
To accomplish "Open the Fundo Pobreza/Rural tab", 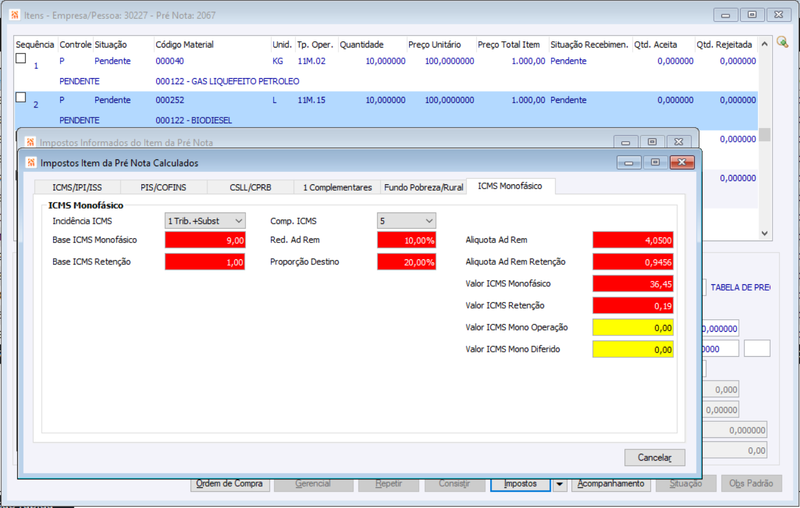I will [423, 187].
